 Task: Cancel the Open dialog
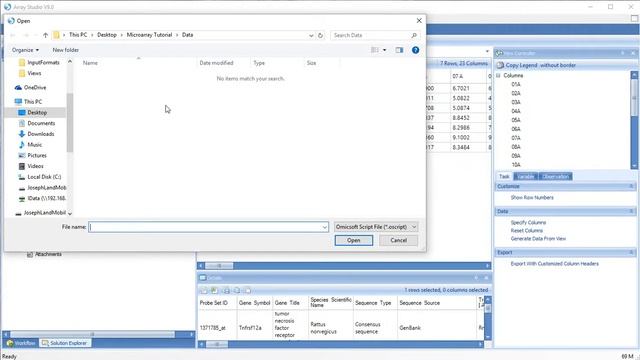(x=398, y=240)
